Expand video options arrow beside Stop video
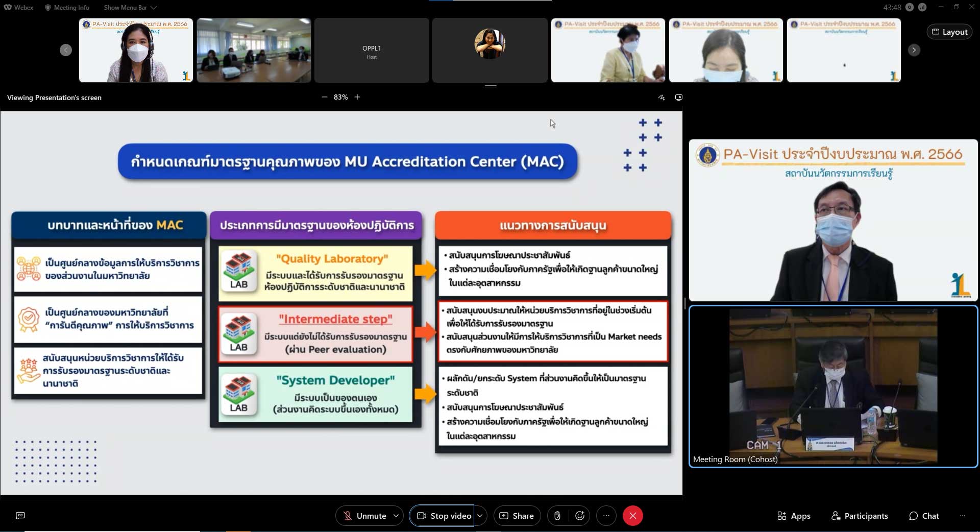 coord(480,516)
